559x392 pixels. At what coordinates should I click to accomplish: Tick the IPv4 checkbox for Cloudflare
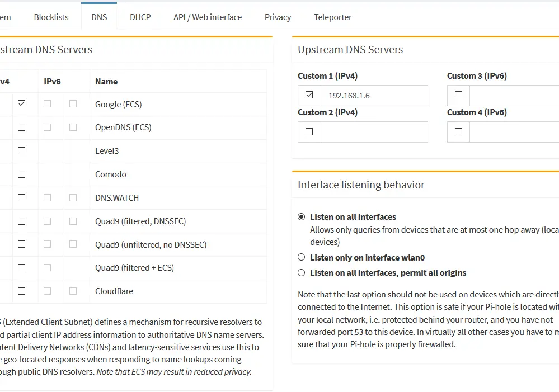21,291
